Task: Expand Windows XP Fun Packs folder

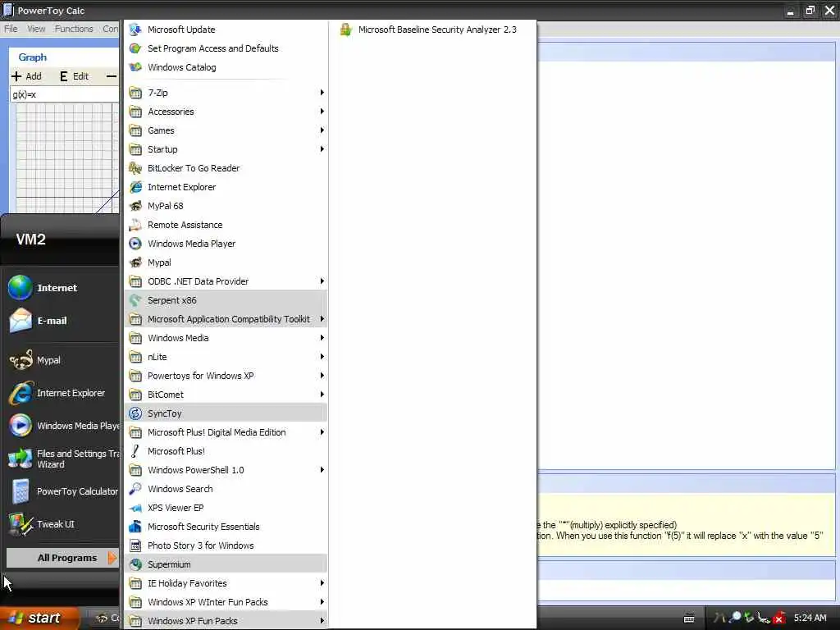Action: pyautogui.click(x=226, y=621)
